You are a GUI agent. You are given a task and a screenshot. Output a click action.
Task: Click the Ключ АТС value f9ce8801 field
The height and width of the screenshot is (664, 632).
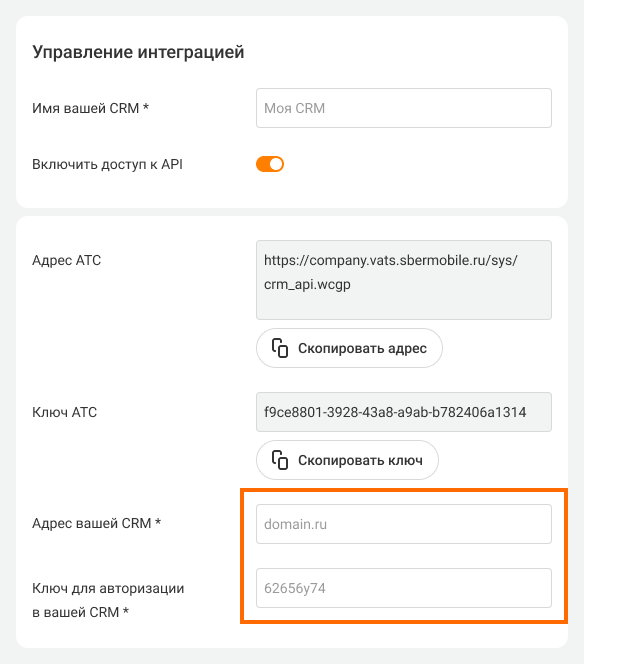pos(404,412)
